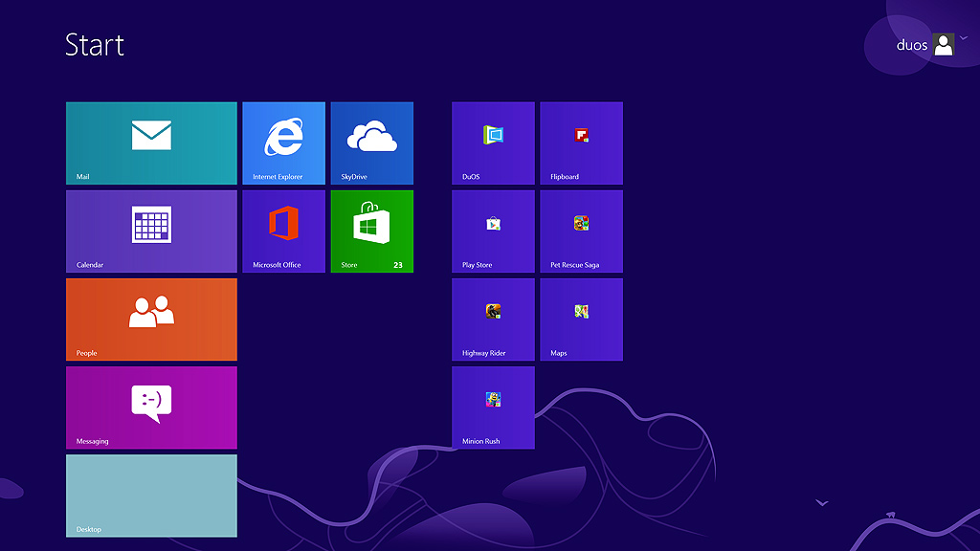Open the Play Store tile
The height and width of the screenshot is (551, 980).
pos(493,231)
